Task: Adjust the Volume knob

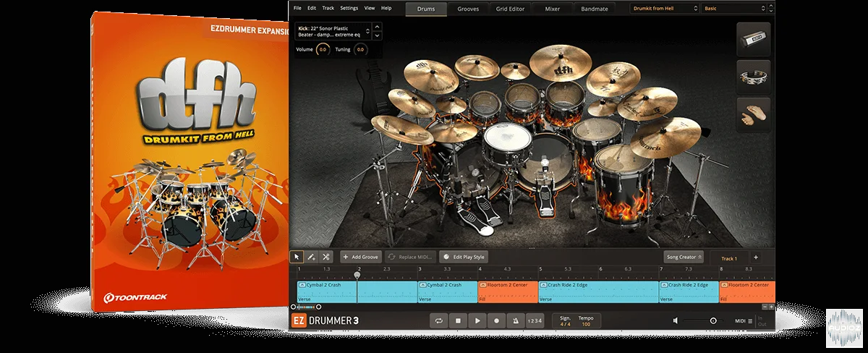Action: 323,50
